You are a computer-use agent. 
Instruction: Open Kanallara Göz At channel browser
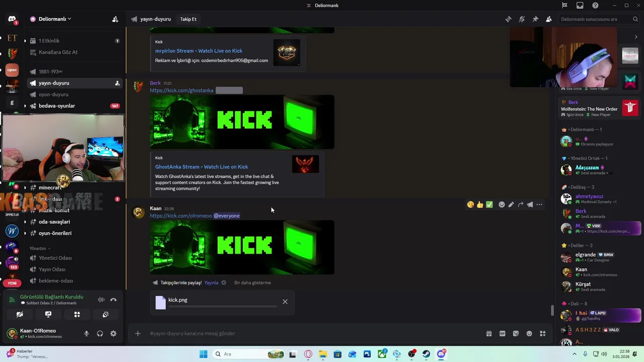tap(74, 52)
